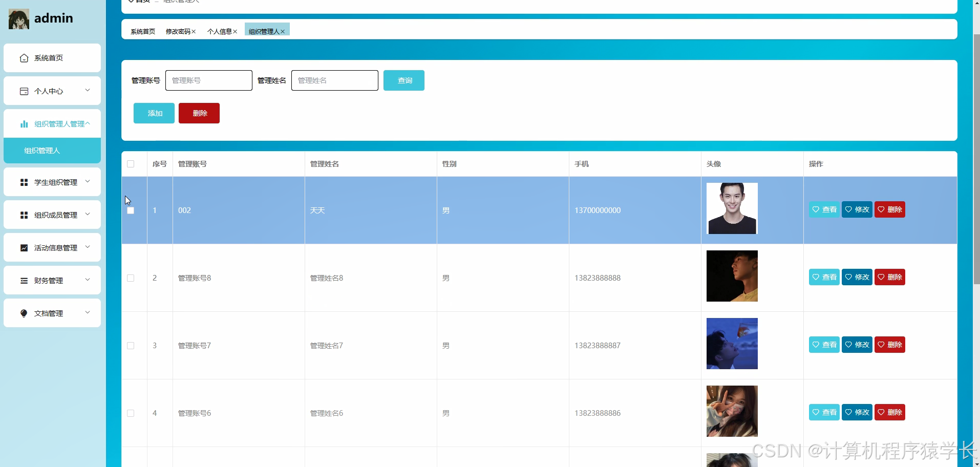Open avatar thumbnail in row 002
The width and height of the screenshot is (980, 467).
tap(732, 208)
